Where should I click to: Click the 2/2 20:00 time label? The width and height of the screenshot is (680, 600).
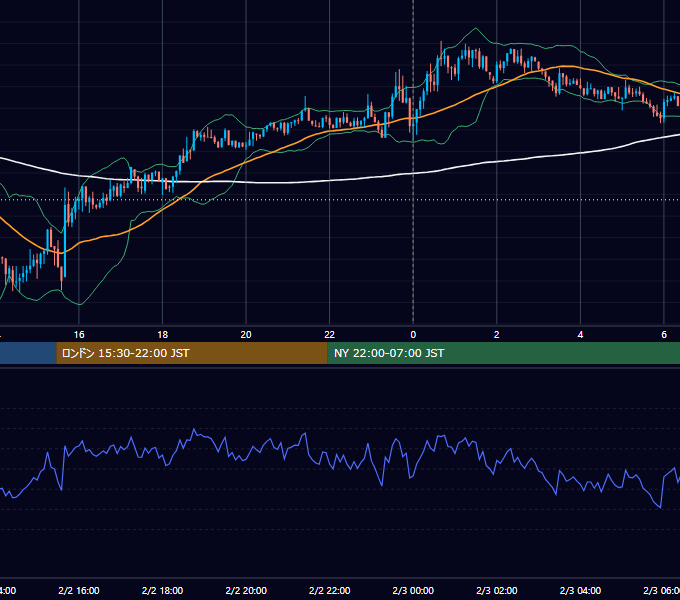coord(246,590)
